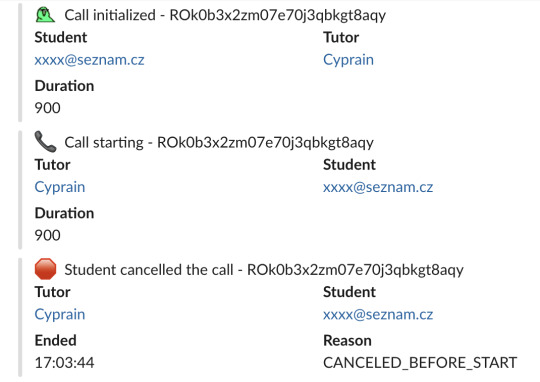Click the green parrot emoji icon
The image size is (540, 382).
[45, 15]
